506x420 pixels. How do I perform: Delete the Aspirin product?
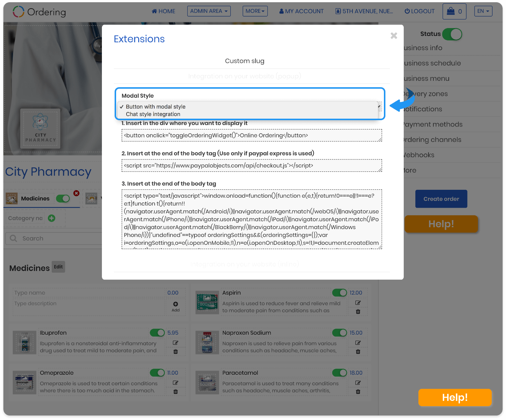358,311
